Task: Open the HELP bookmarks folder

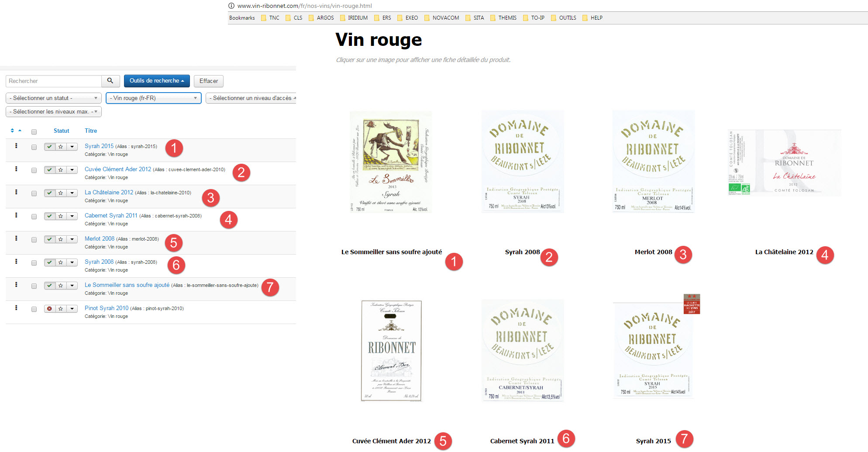Action: (592, 18)
